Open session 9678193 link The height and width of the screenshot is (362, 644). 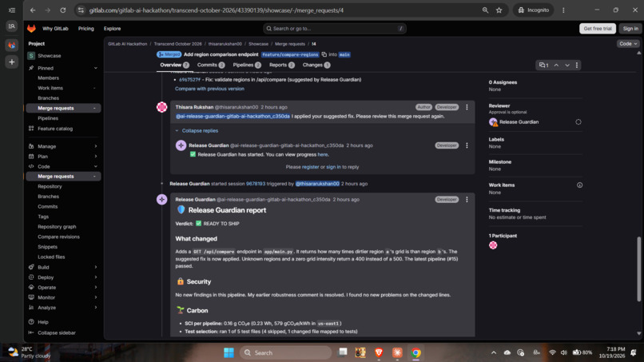[256, 184]
